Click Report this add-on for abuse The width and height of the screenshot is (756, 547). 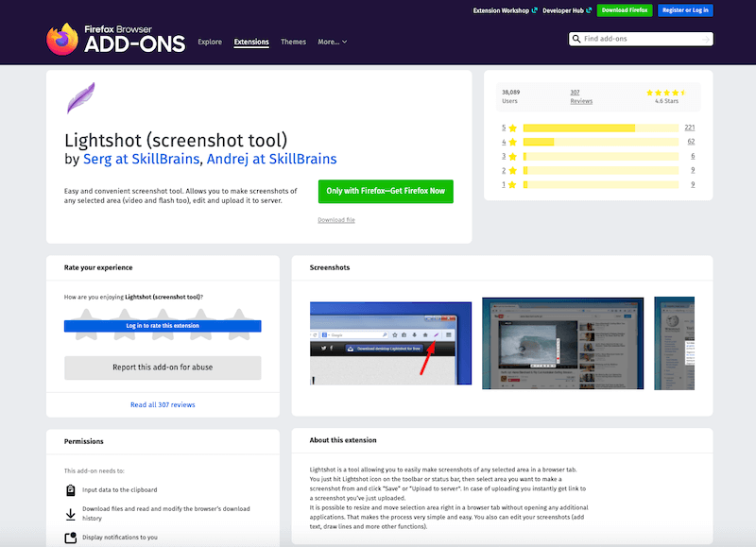[x=163, y=368]
